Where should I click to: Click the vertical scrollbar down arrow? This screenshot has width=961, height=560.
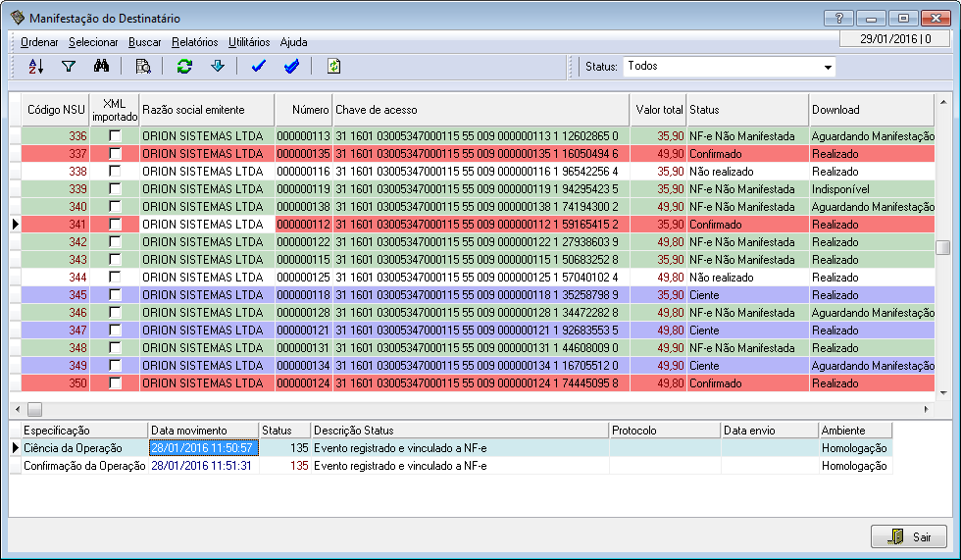coord(942,392)
